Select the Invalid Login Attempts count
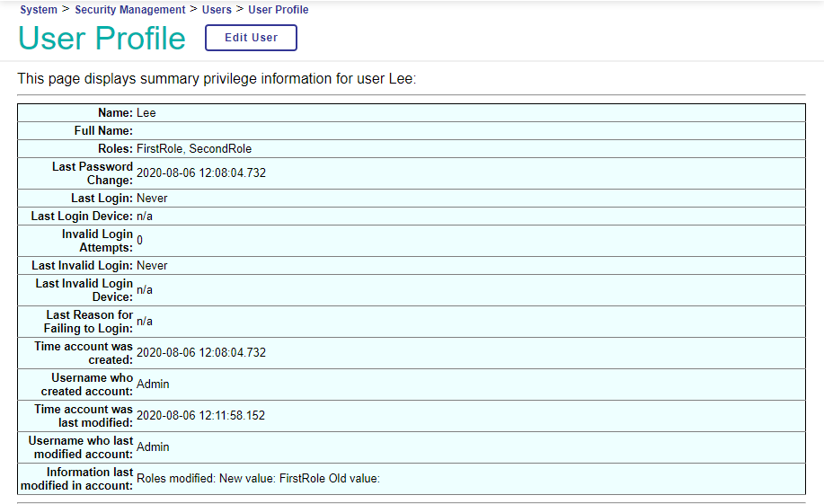824x504 pixels. [140, 241]
